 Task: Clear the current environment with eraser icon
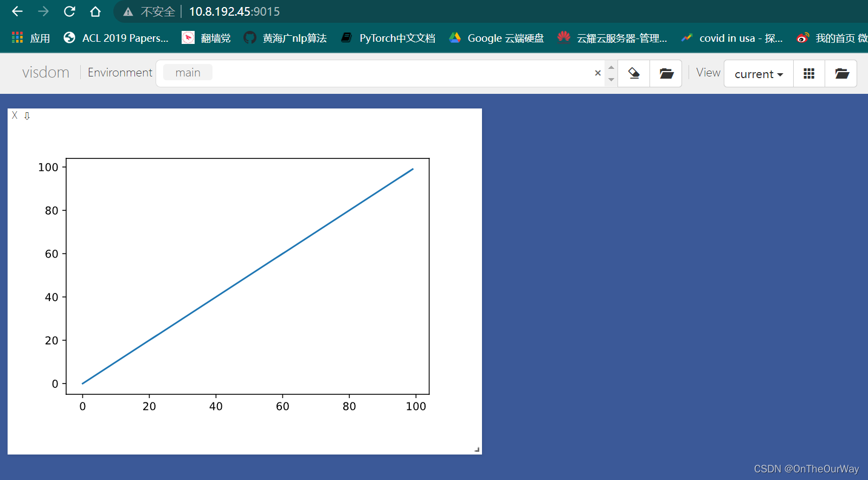point(634,73)
